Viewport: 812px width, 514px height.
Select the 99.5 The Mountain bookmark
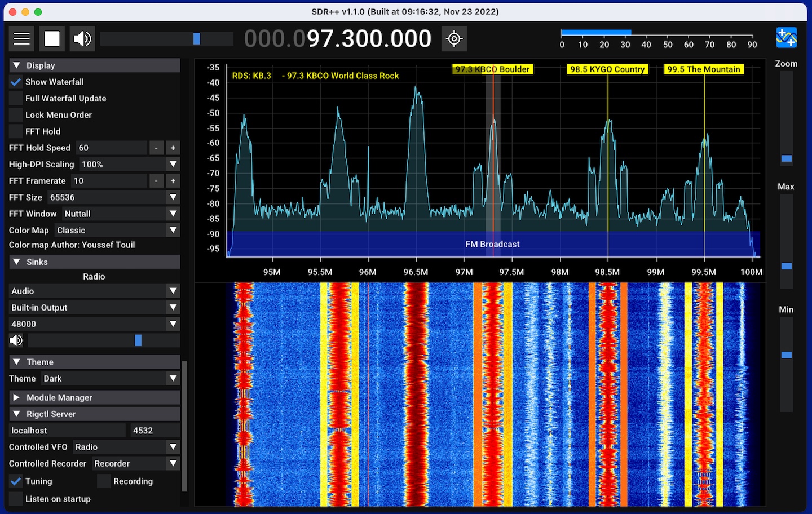(x=703, y=69)
